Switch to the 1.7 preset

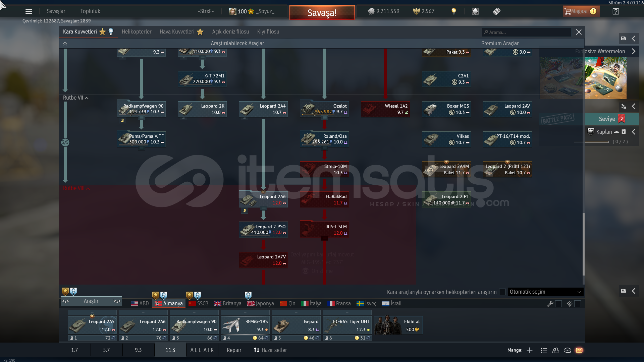pyautogui.click(x=74, y=350)
